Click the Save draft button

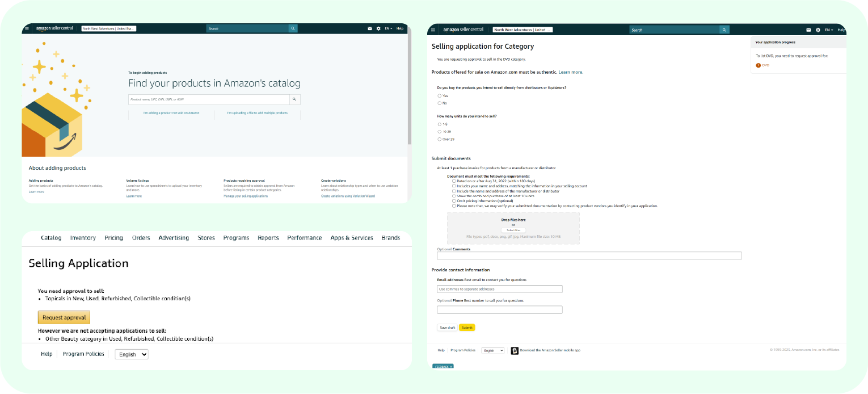click(x=447, y=328)
